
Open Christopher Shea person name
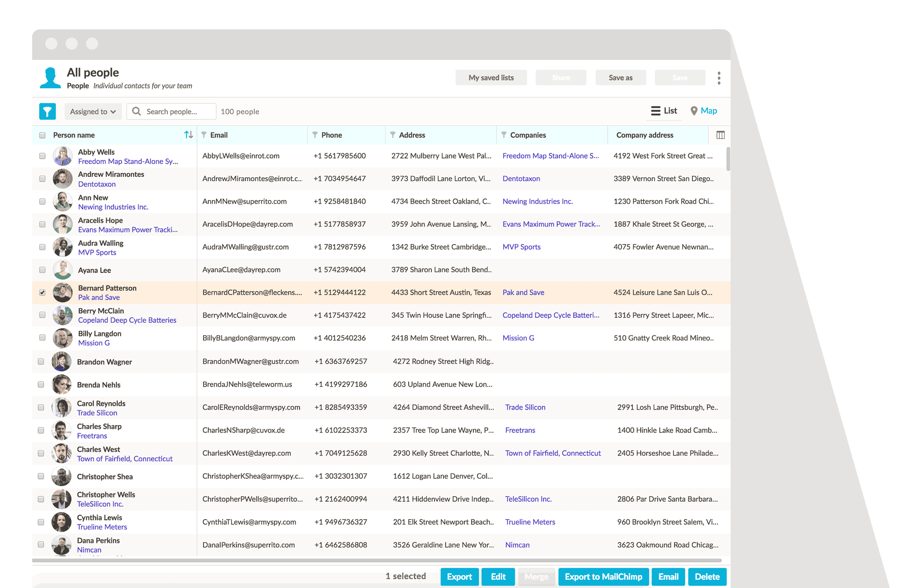point(105,477)
